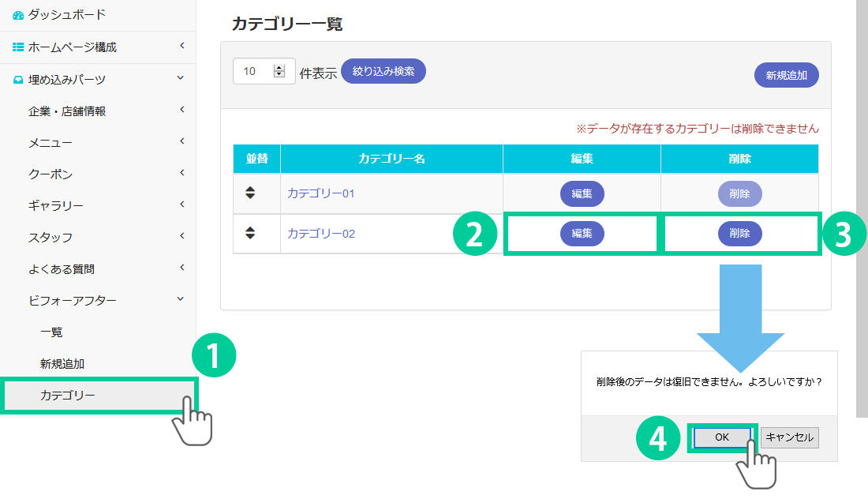Click sort handle for カテゴリー01 row
This screenshot has height=499, width=868.
250,193
